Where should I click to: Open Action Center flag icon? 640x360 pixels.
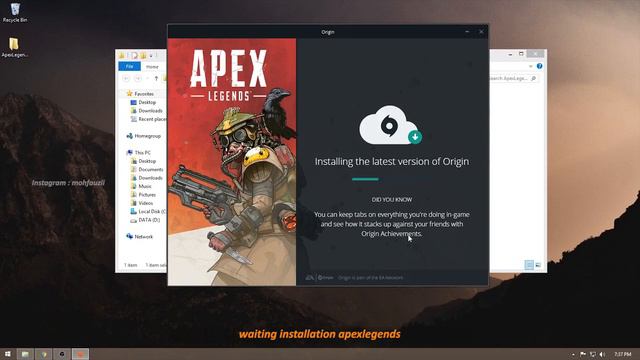click(583, 354)
